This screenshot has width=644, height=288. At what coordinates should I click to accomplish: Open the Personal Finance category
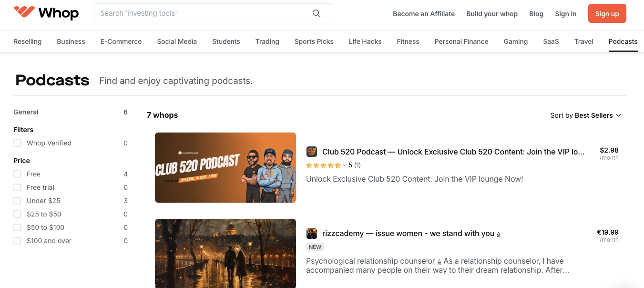point(461,41)
